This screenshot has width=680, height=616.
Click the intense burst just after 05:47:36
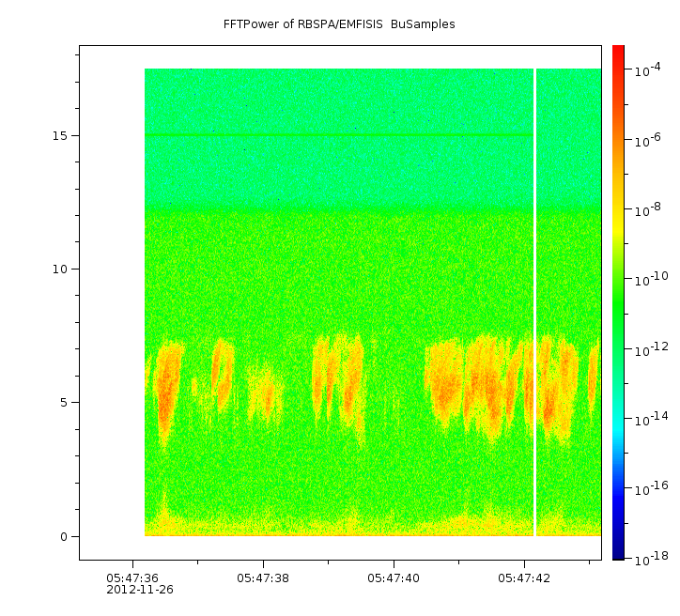pos(166,393)
